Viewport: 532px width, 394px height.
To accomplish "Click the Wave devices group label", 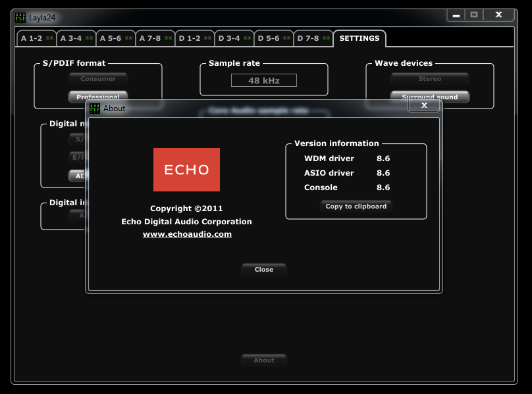I will (404, 63).
